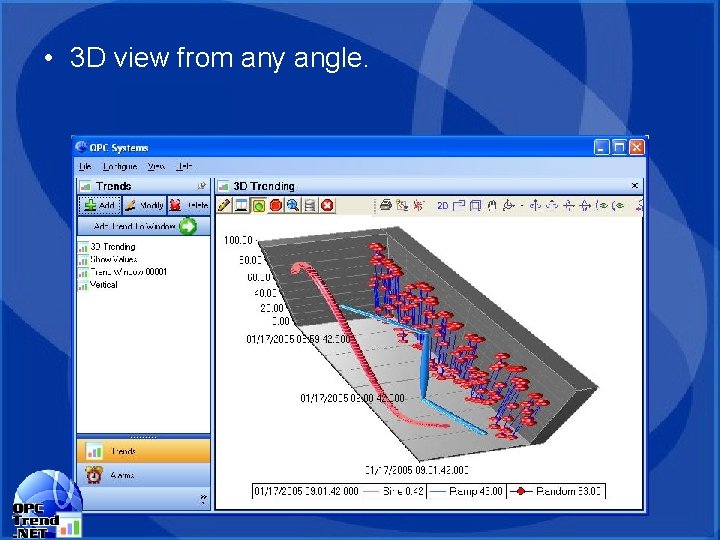The image size is (720, 540).
Task: Click Add Trend To Window button
Action: tap(144, 226)
